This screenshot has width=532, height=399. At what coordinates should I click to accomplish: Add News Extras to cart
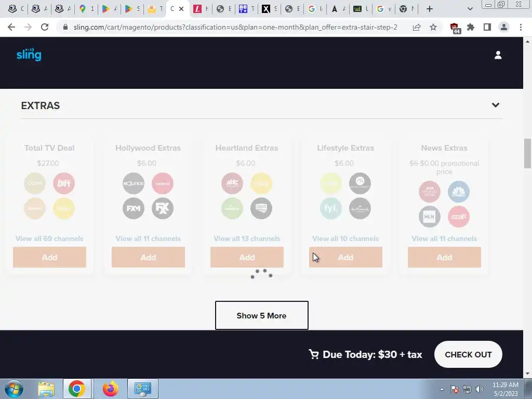tap(445, 257)
